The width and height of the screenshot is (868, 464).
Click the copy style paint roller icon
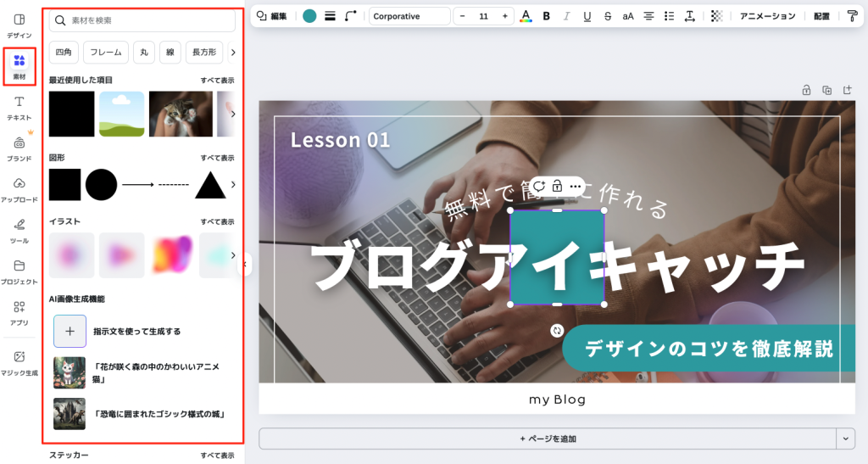852,16
